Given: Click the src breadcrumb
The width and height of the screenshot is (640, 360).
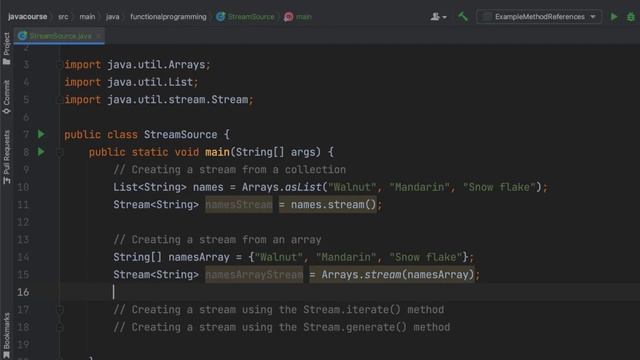Looking at the screenshot, I should [63, 17].
